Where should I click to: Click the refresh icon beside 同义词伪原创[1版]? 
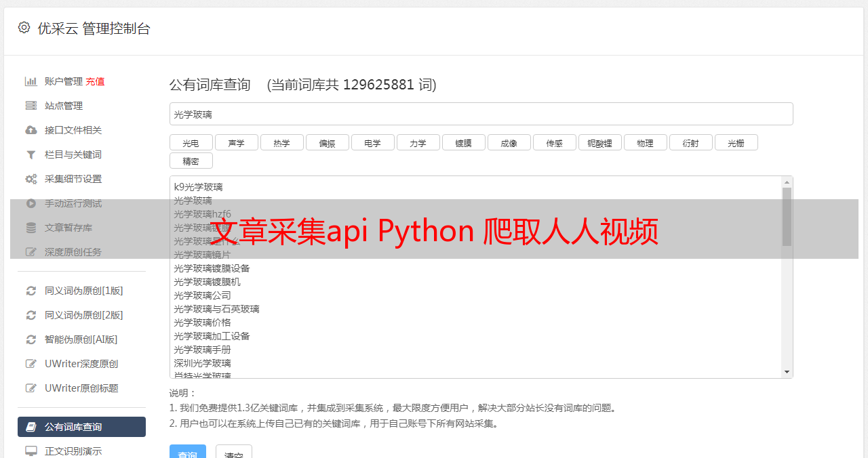[31, 291]
